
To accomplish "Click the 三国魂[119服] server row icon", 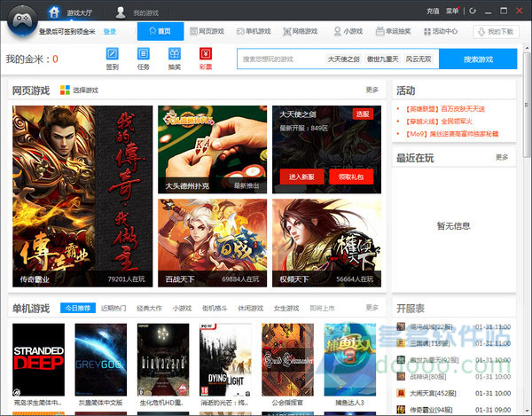I will pyautogui.click(x=401, y=343).
